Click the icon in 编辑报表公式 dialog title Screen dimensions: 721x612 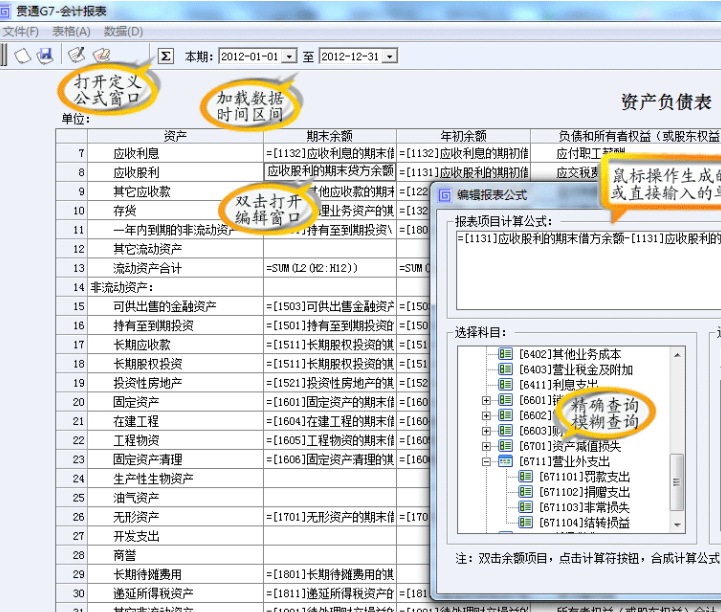point(445,195)
